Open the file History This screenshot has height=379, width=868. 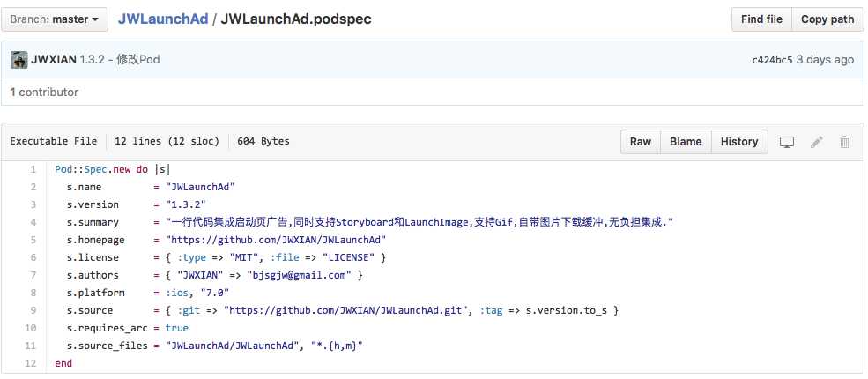point(739,142)
